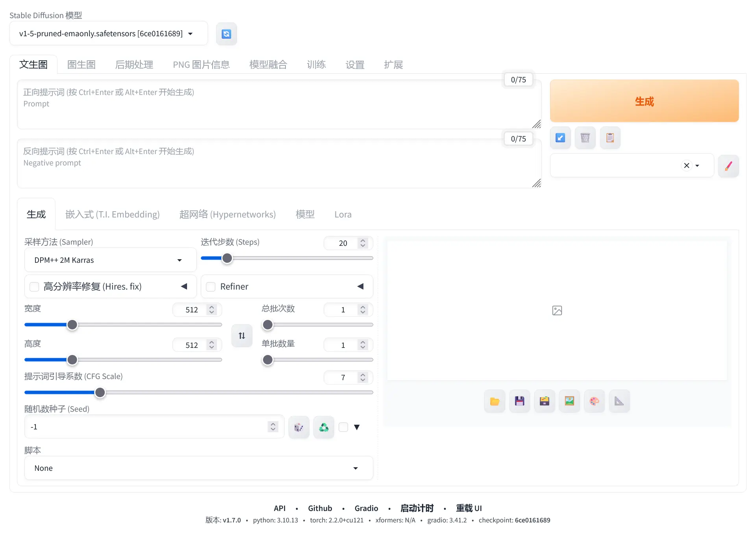Check the extra seed options checkbox

[343, 427]
